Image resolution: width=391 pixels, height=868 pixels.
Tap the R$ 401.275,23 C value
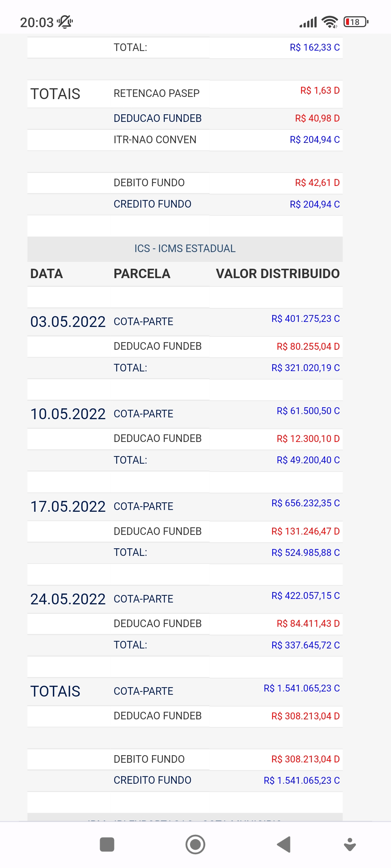[306, 319]
